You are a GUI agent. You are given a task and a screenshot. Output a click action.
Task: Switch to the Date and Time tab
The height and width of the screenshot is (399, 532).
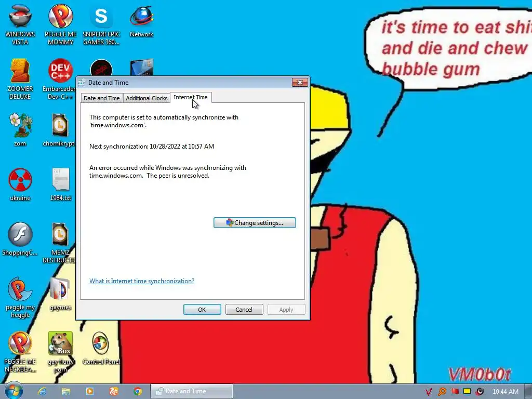[102, 98]
